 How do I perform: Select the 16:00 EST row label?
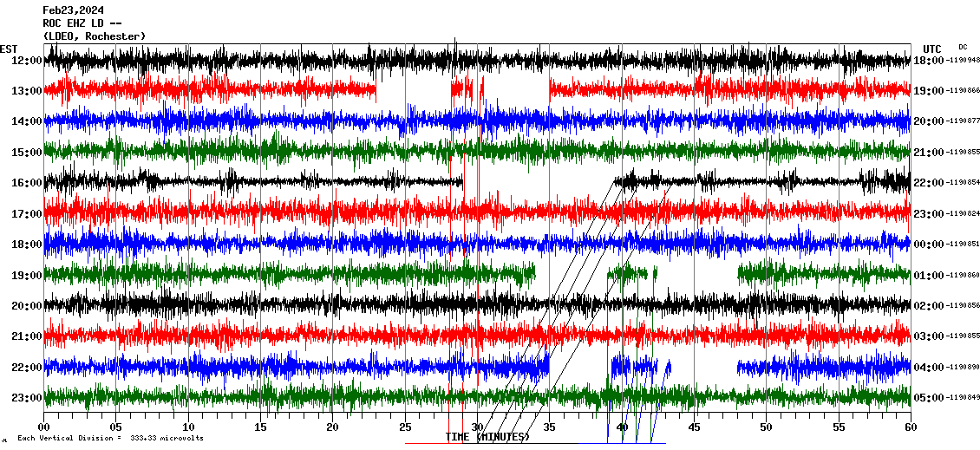click(x=27, y=183)
